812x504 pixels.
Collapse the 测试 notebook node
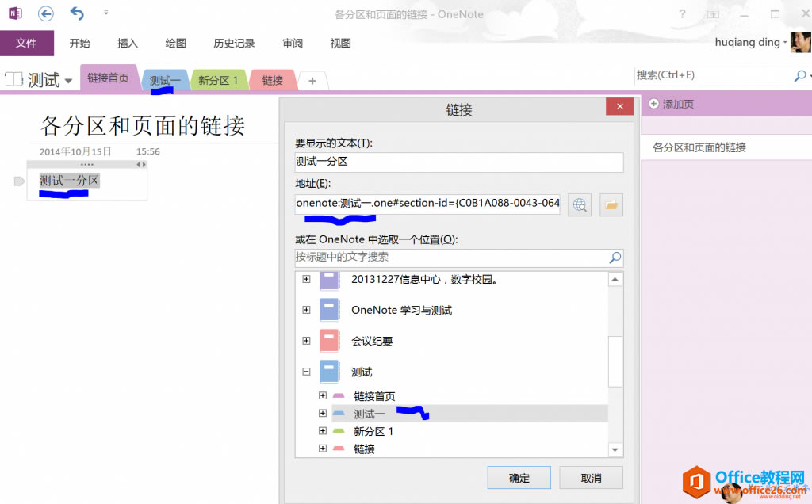pyautogui.click(x=307, y=372)
